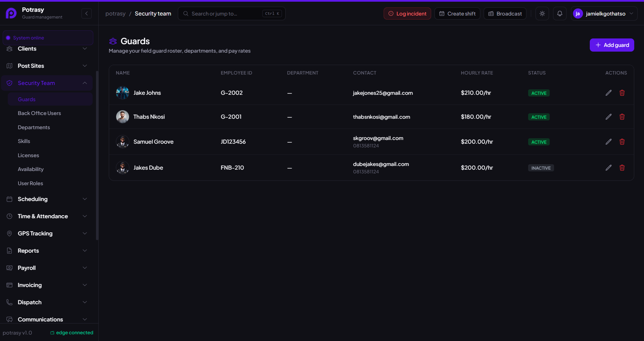This screenshot has width=644, height=341.
Task: Remove Samuel Groove via trash icon
Action: coord(622,142)
